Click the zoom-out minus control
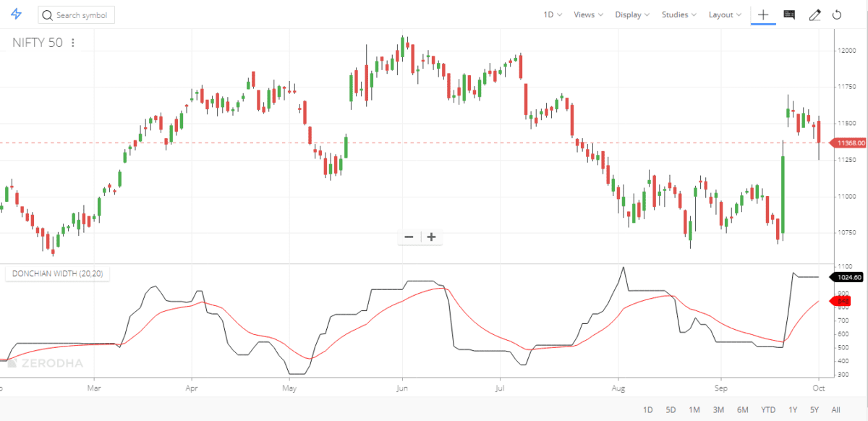The image size is (868, 421). [x=409, y=237]
